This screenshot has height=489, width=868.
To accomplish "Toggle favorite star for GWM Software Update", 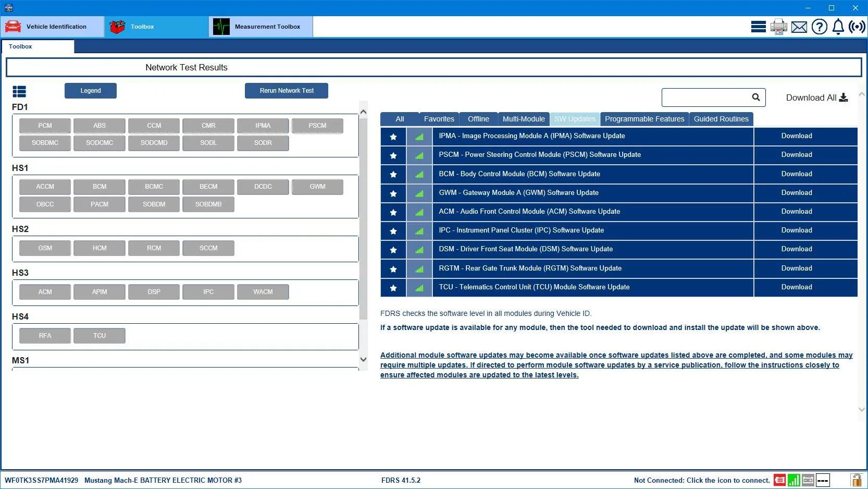I will tap(393, 193).
